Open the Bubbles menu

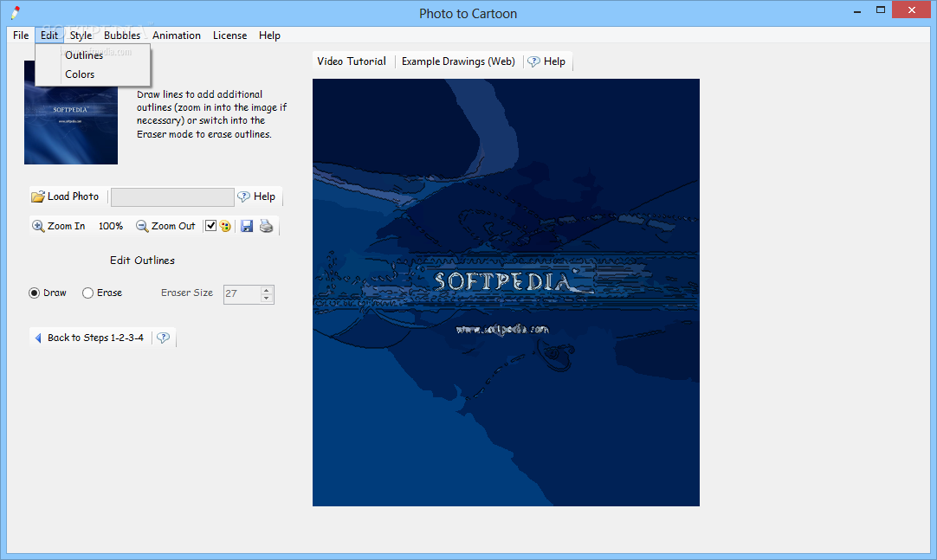[122, 35]
